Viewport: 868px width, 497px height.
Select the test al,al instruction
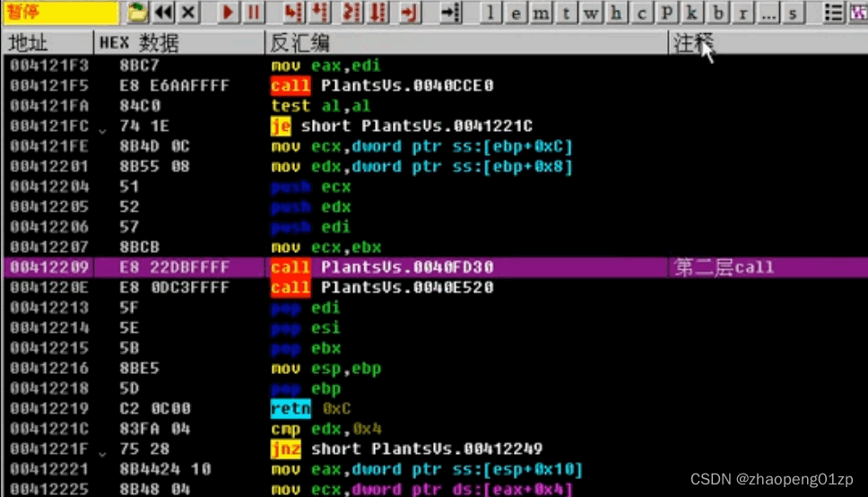click(320, 106)
